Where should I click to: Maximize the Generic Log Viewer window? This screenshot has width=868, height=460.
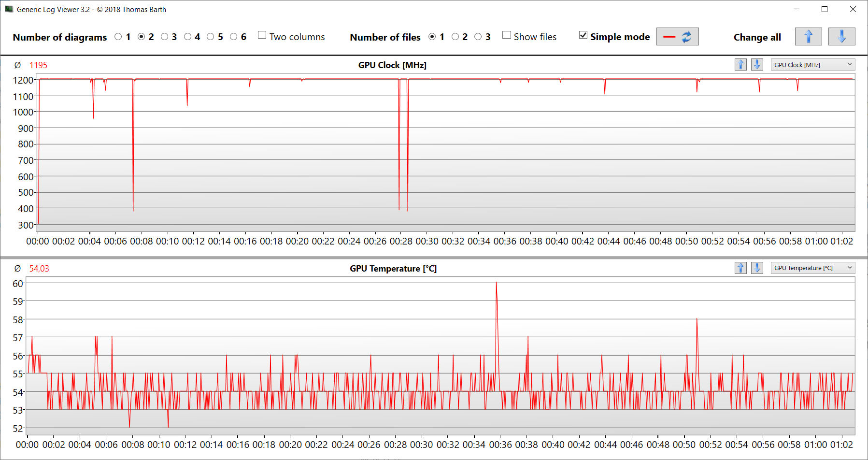click(825, 9)
